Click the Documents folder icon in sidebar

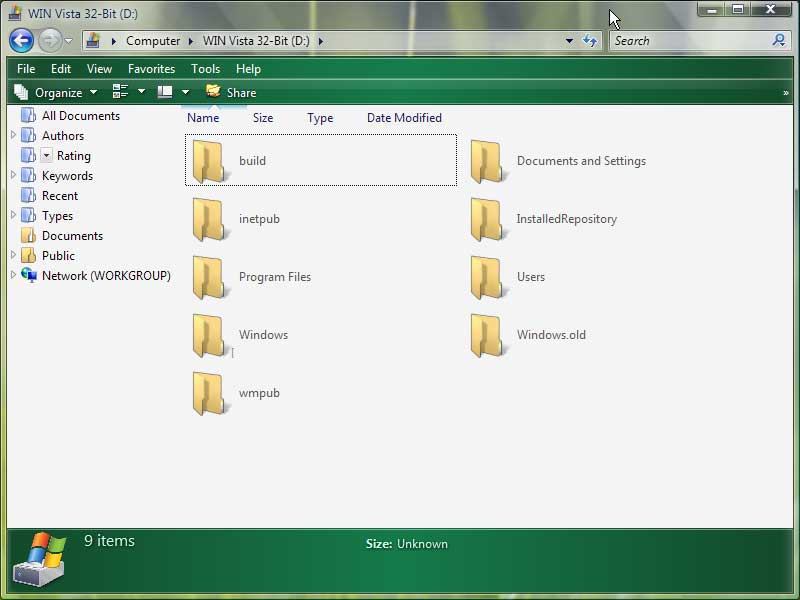tap(28, 235)
